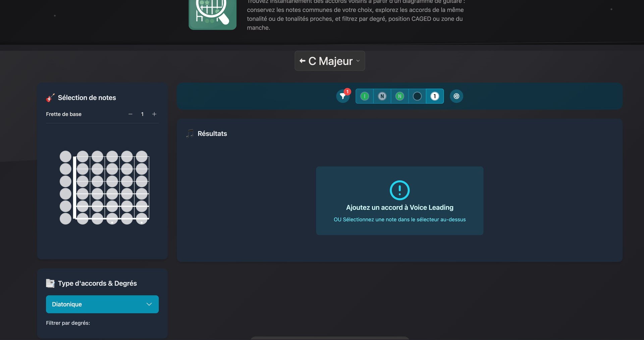Select the green N display mode
Image resolution: width=644 pixels, height=340 pixels.
pos(399,96)
